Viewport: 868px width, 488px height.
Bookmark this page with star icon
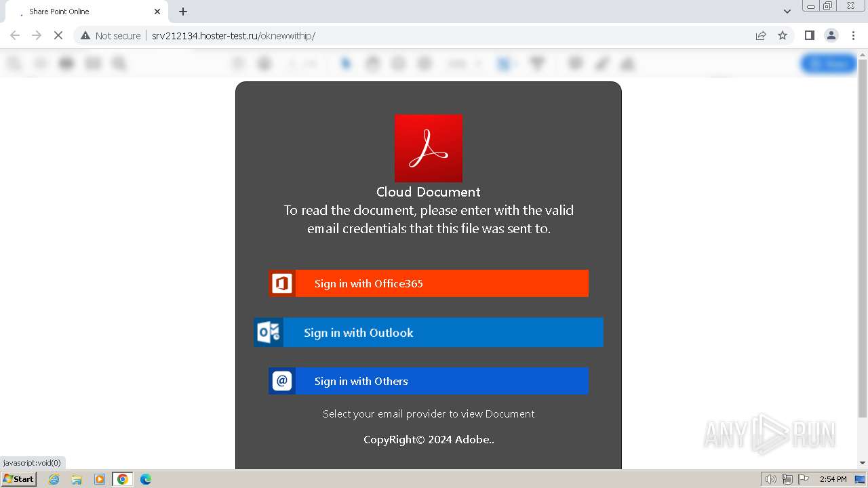click(x=783, y=35)
